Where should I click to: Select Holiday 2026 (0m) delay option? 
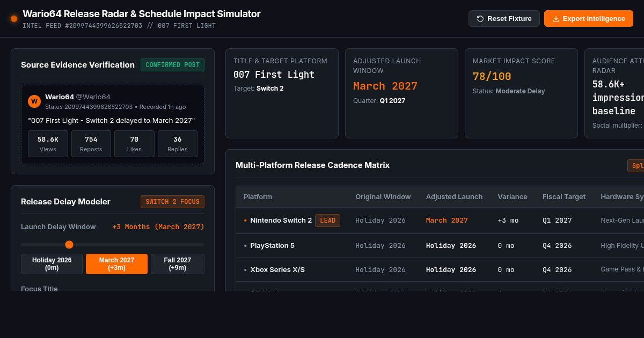pyautogui.click(x=52, y=264)
